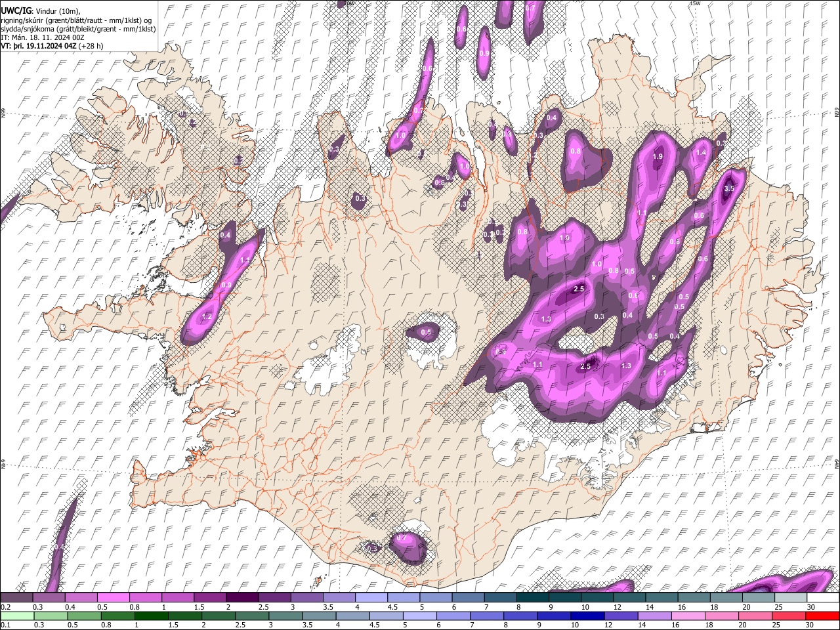
Task: Click rain-scale swatch between 4 and 4.5
Action: click(x=352, y=616)
